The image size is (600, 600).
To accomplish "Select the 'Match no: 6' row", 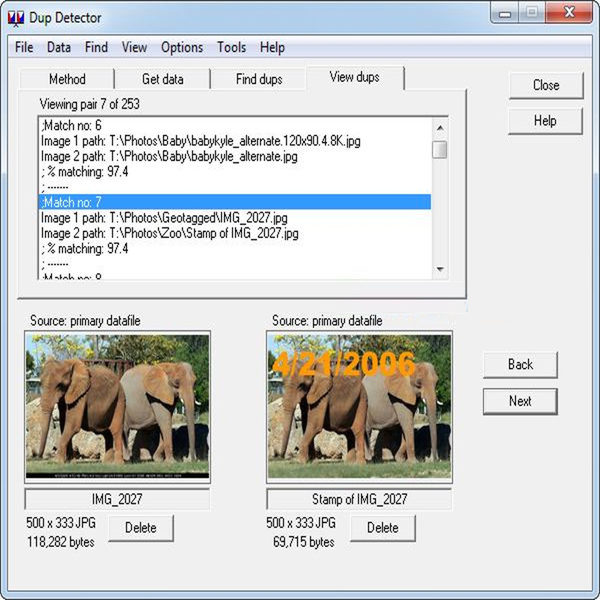I will [x=235, y=126].
